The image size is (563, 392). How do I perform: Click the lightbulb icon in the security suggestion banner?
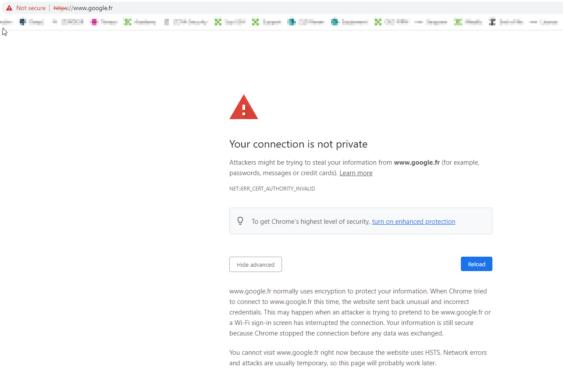point(240,221)
